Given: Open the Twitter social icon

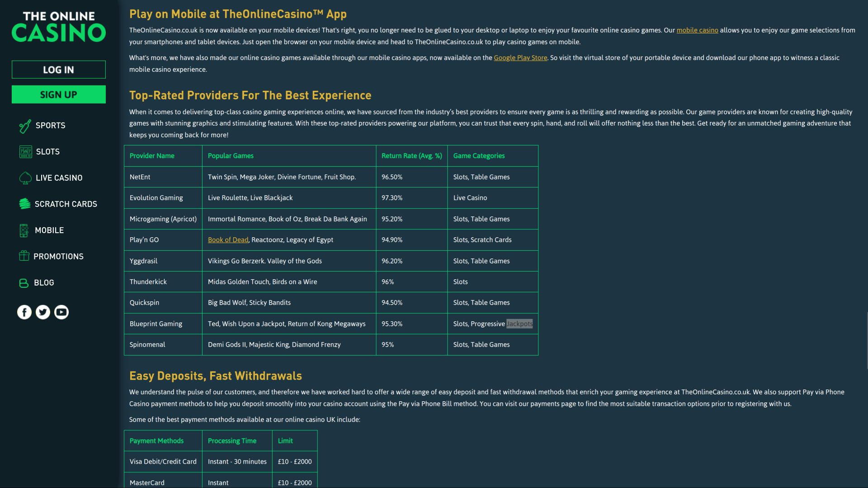Looking at the screenshot, I should pyautogui.click(x=43, y=312).
